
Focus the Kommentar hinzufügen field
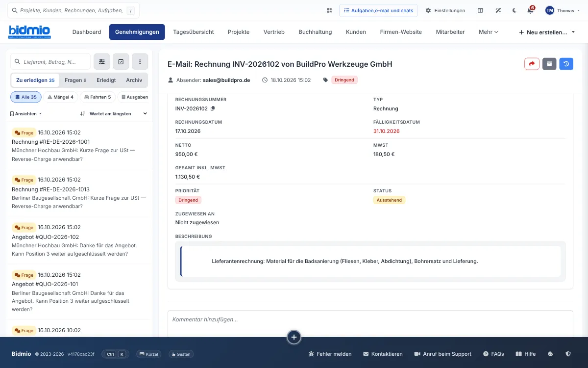coord(370,324)
